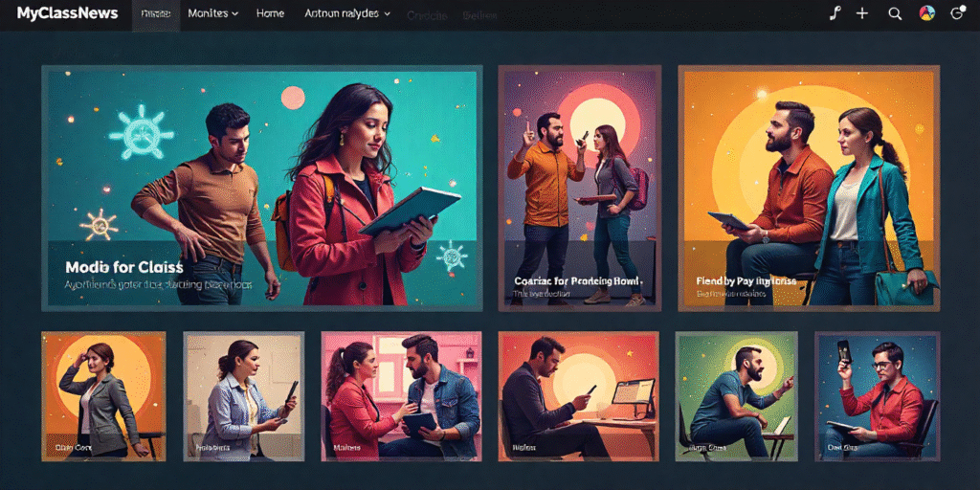The height and width of the screenshot is (490, 980).
Task: Select thumbnail of woman in gray blazer
Action: tap(103, 396)
